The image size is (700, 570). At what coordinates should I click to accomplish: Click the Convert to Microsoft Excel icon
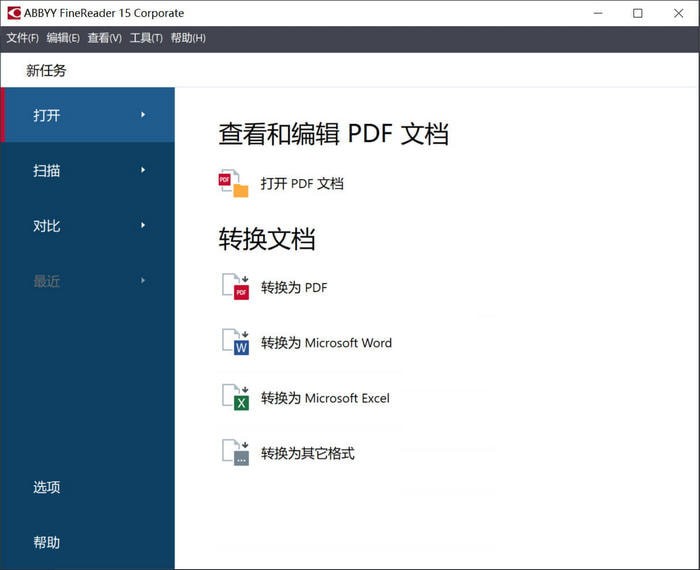point(235,397)
